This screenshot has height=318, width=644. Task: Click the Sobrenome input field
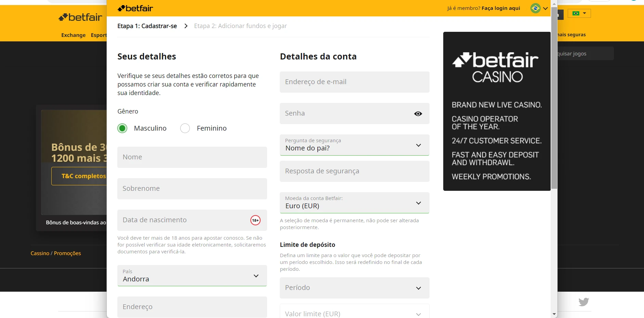pyautogui.click(x=192, y=189)
